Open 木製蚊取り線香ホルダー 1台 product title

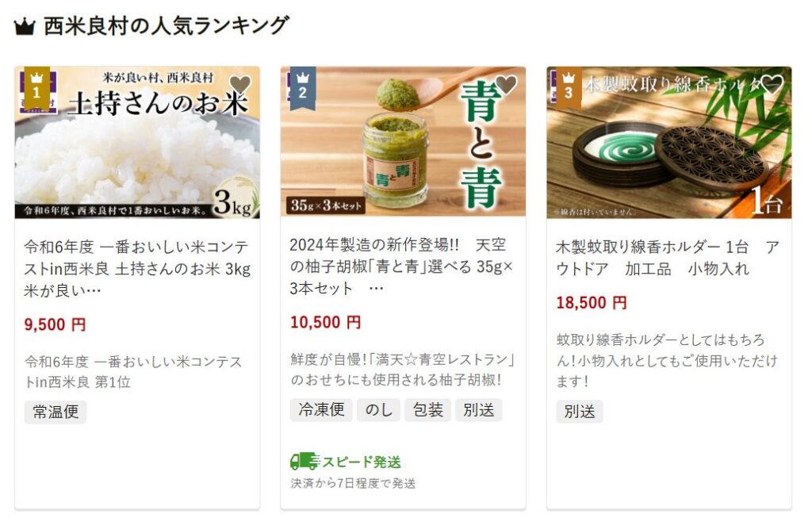tap(667, 258)
